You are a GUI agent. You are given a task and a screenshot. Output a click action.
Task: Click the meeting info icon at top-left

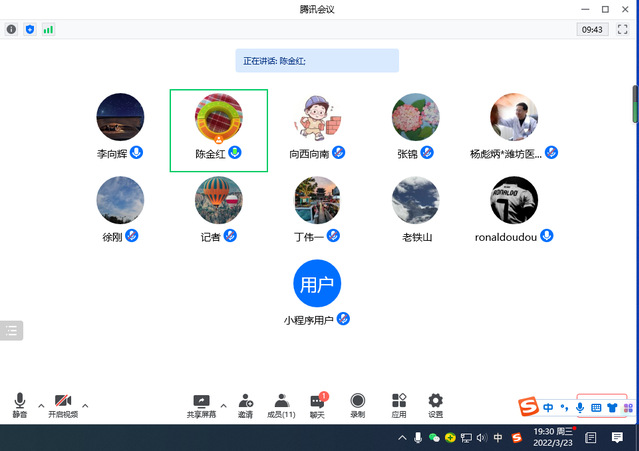click(x=12, y=30)
